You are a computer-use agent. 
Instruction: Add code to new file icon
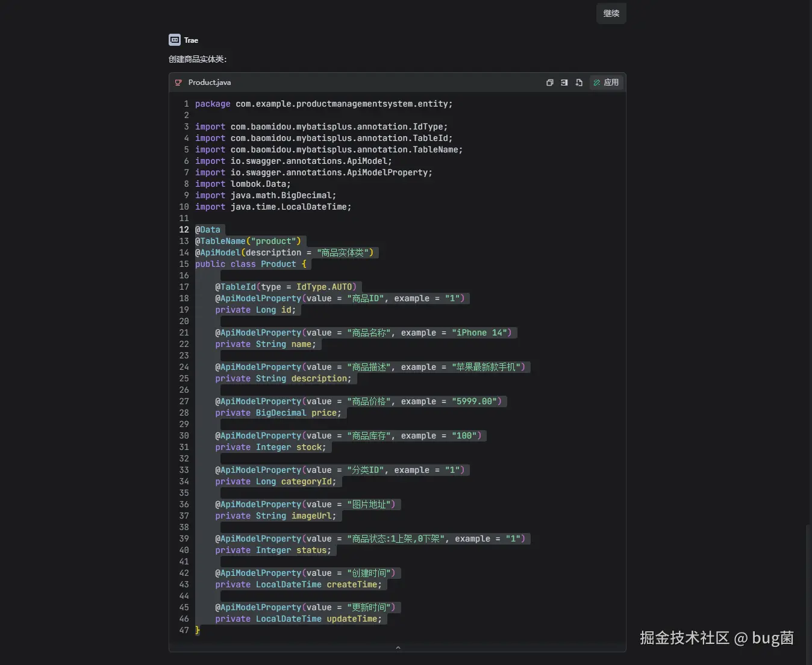[x=579, y=83]
